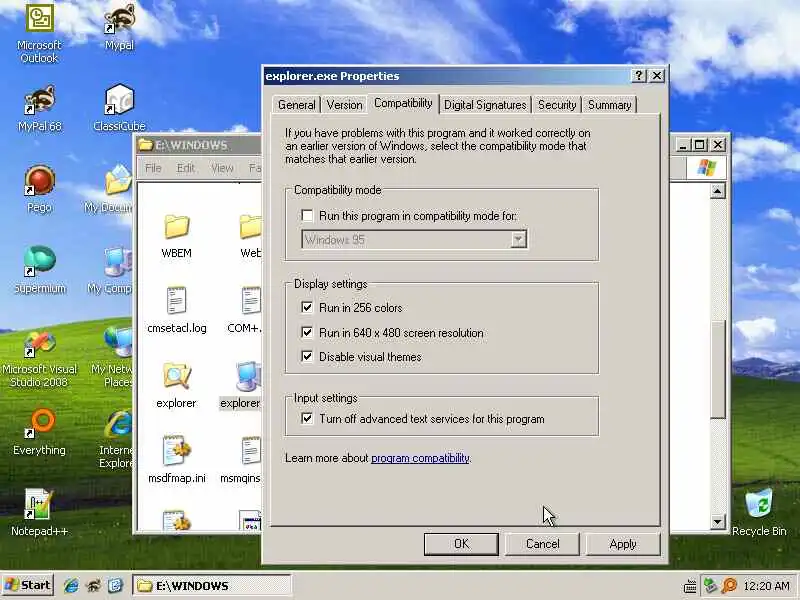Click the Cancel button
Image resolution: width=800 pixels, height=600 pixels.
[x=542, y=544]
